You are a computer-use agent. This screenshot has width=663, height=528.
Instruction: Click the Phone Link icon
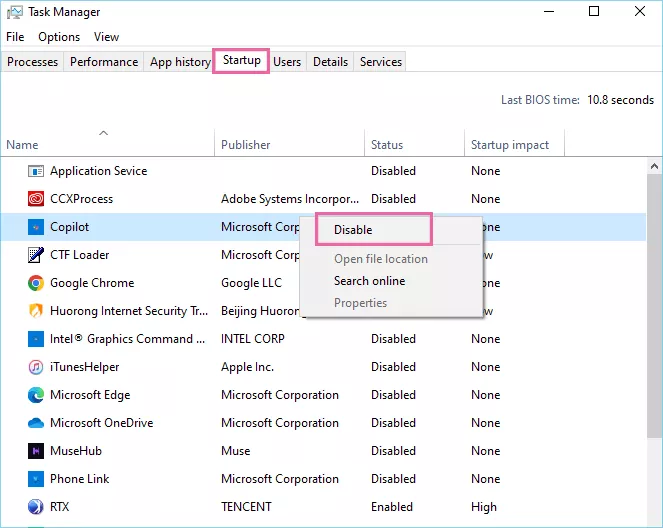click(36, 479)
